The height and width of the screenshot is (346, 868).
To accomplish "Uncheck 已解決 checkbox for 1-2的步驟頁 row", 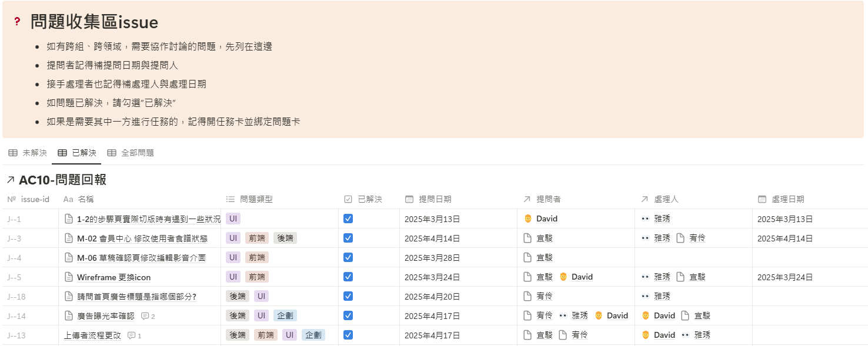I will [348, 219].
